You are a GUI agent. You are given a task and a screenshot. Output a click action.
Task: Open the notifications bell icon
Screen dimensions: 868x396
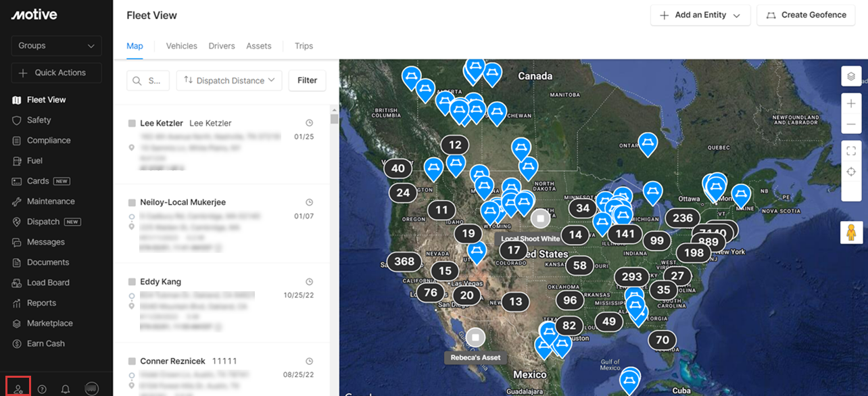[66, 389]
